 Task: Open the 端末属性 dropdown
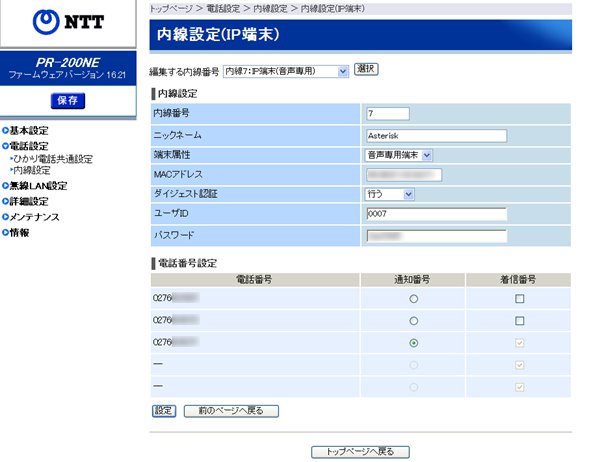[x=398, y=155]
